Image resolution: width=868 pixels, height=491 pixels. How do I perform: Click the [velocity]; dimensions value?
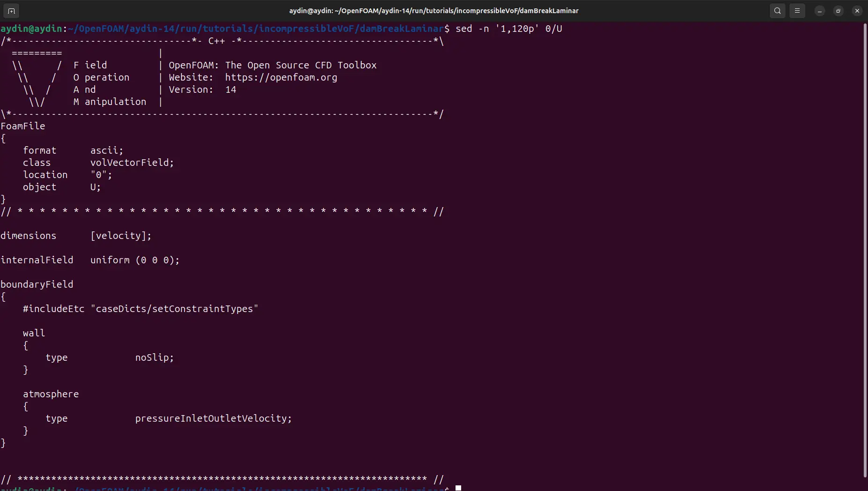click(121, 236)
